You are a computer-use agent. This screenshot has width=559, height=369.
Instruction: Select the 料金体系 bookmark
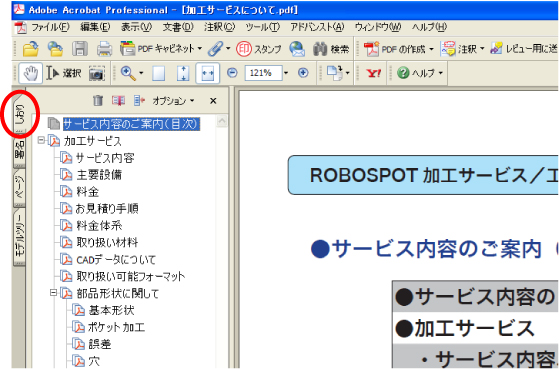[99, 225]
